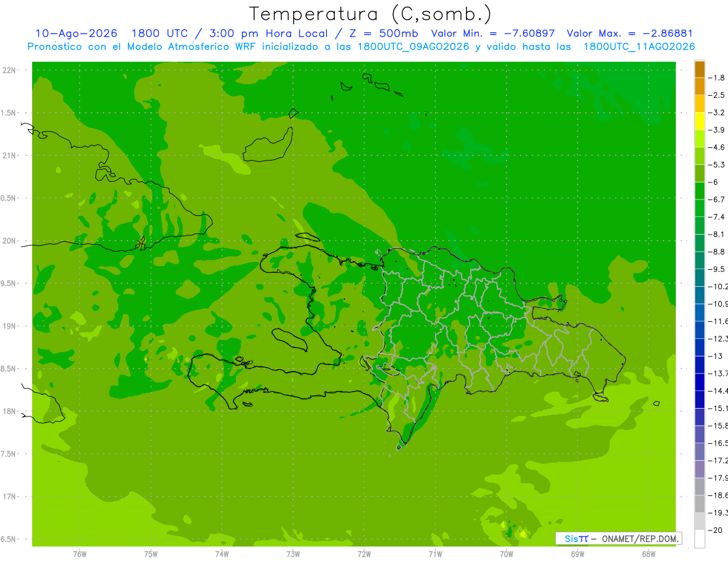Click the -8.1 colorbar label
The image size is (728, 562).
pos(717,234)
